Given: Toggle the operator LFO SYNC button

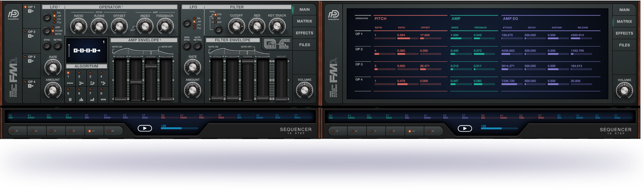Looking at the screenshot, I should click(x=47, y=46).
